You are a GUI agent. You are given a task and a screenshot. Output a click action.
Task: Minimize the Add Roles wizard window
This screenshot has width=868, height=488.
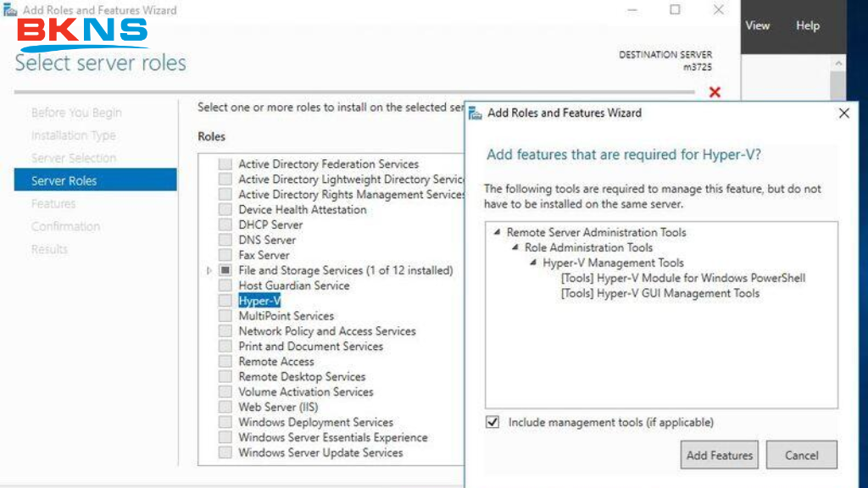[x=632, y=10]
